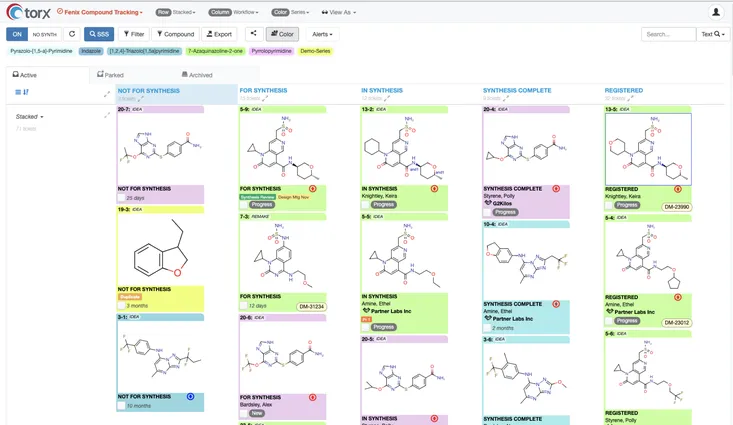Click the DM-31234 badge on card 7-3
Viewport: 733px width, 425px height.
(x=311, y=307)
